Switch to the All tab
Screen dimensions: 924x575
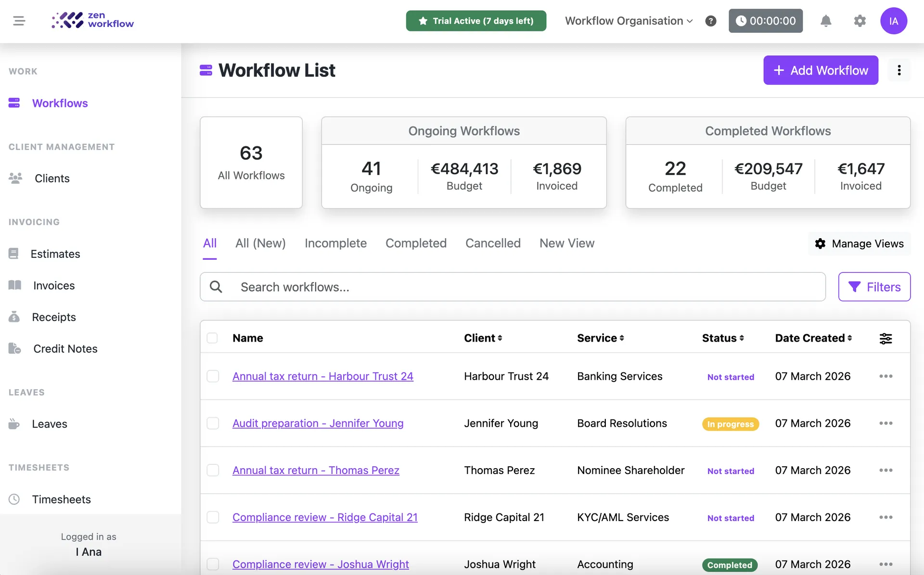210,243
